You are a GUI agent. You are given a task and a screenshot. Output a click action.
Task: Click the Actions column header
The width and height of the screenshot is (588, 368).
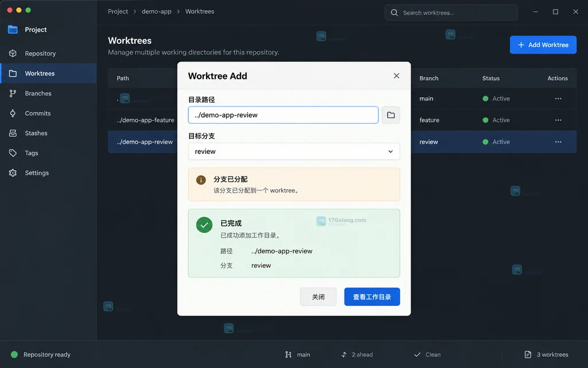tap(558, 78)
